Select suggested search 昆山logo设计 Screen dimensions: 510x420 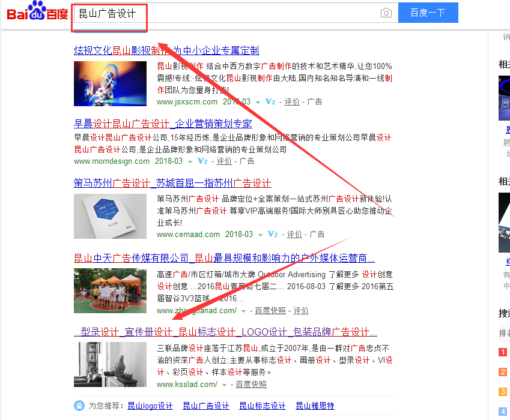coord(150,406)
